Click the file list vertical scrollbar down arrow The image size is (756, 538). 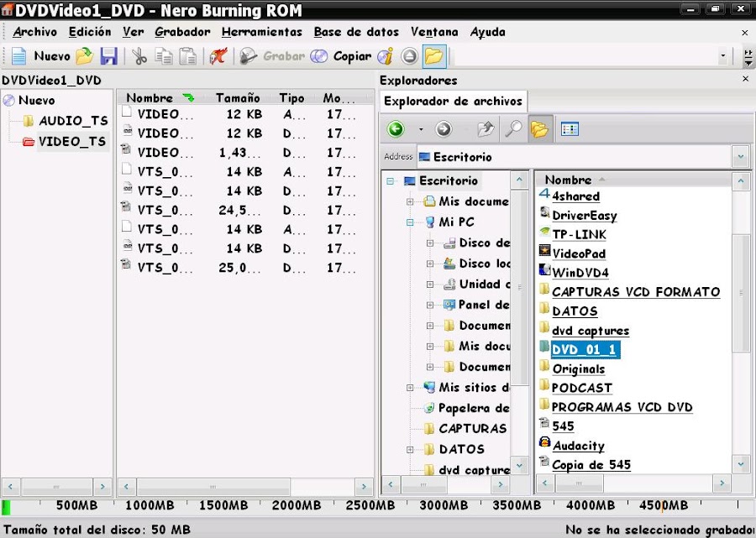click(741, 464)
